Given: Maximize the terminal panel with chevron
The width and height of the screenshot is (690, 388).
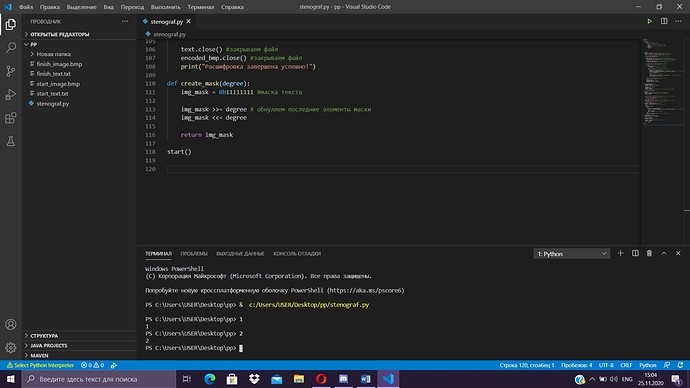Looking at the screenshot, I should click(x=664, y=253).
